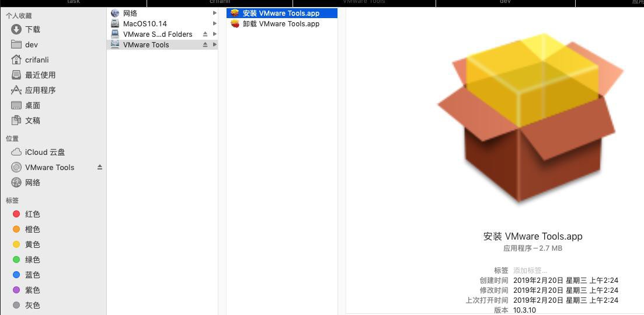Expand the 网络 column arrow

pos(214,13)
